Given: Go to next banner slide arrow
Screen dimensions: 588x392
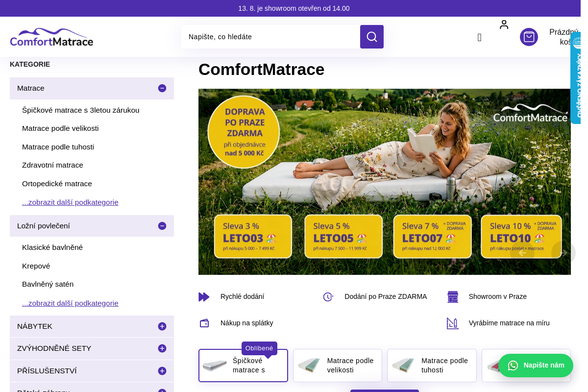Looking at the screenshot, I should tap(563, 253).
